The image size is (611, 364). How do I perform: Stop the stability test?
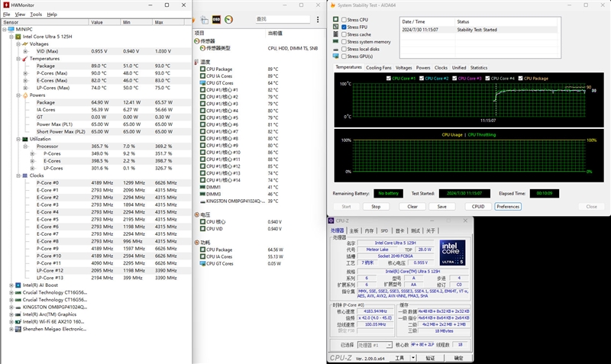(x=376, y=207)
